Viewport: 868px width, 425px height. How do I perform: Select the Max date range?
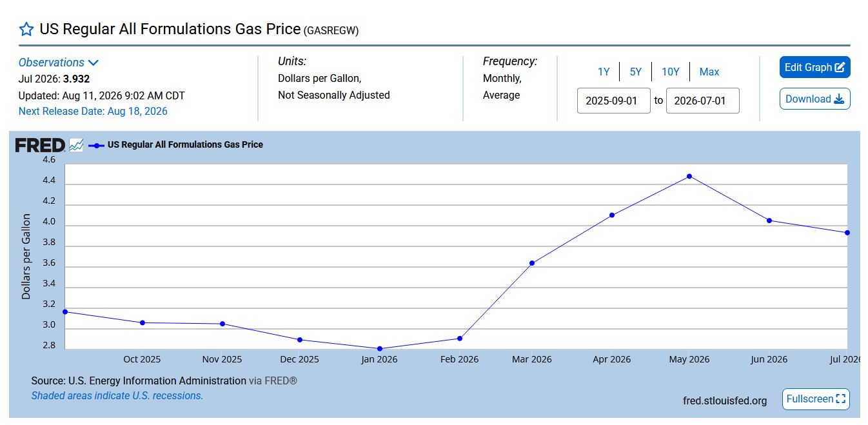(x=709, y=72)
